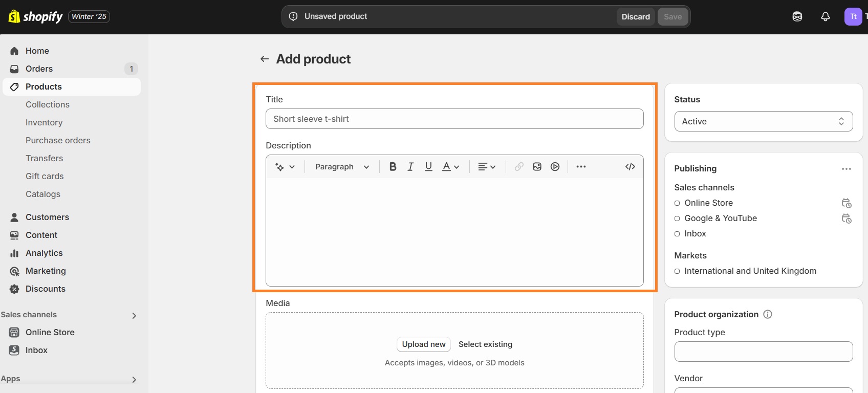Insert an image into the description

pyautogui.click(x=537, y=167)
